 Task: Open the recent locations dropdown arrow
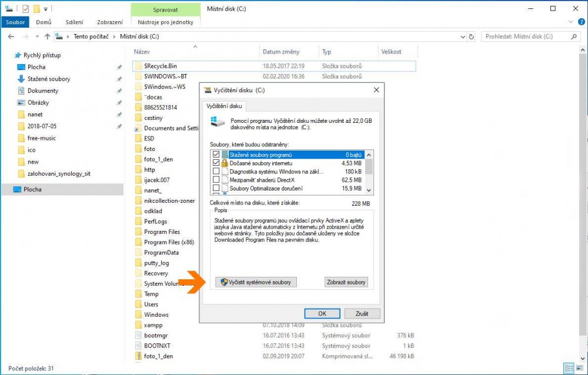tap(36, 36)
